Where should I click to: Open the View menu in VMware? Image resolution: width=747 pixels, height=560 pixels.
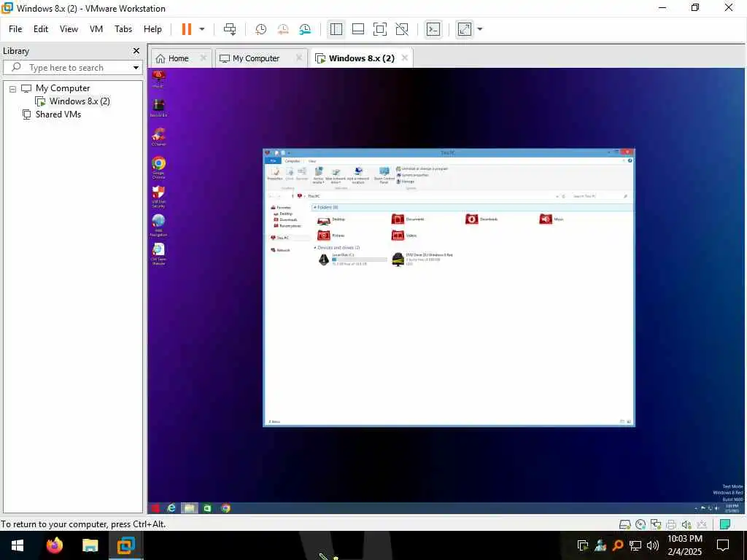pos(69,29)
